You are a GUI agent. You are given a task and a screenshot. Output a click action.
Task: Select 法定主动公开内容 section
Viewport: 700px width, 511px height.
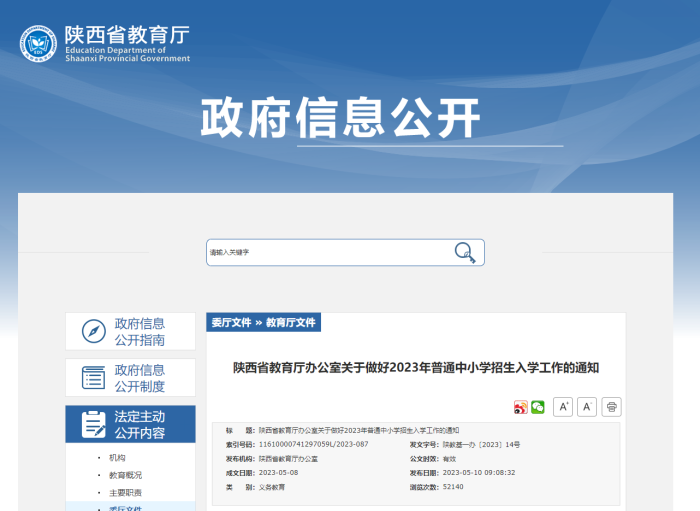click(140, 424)
